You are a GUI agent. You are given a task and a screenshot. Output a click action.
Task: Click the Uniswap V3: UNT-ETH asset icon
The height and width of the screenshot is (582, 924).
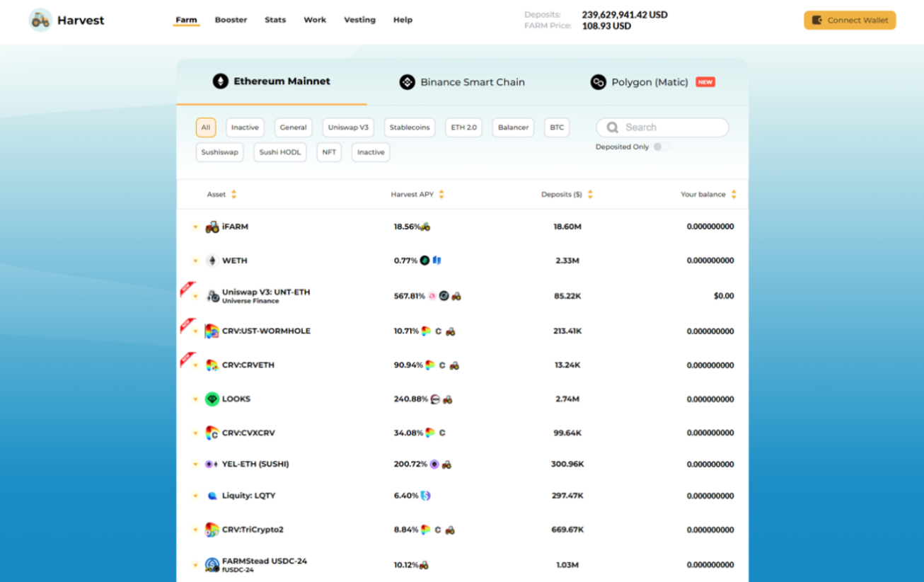tap(212, 296)
